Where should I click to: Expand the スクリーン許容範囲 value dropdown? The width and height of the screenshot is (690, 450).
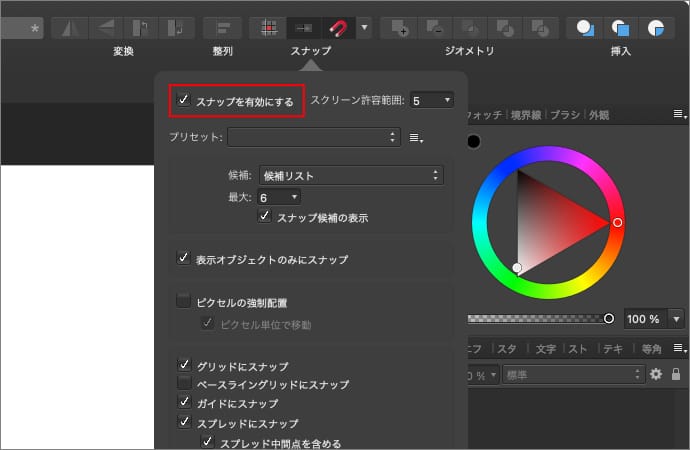[431, 100]
